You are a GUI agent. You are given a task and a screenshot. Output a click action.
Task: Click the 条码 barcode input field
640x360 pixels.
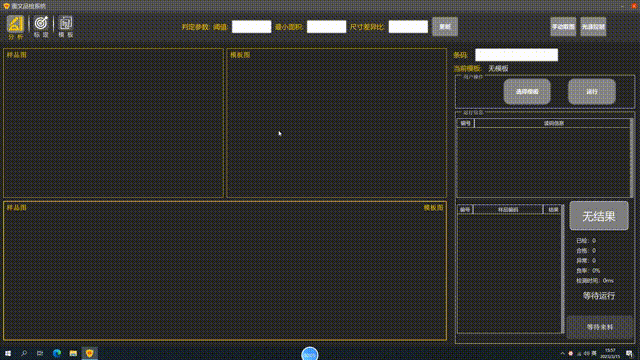click(516, 55)
